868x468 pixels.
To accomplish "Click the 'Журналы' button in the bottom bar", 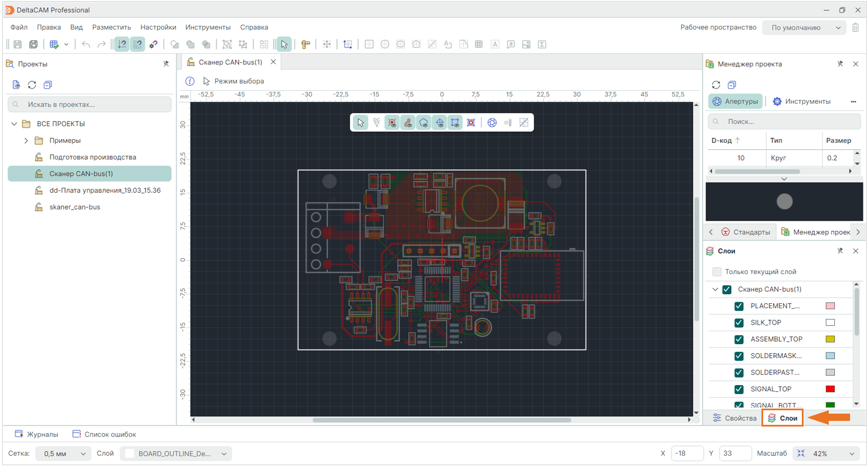I will pos(37,434).
